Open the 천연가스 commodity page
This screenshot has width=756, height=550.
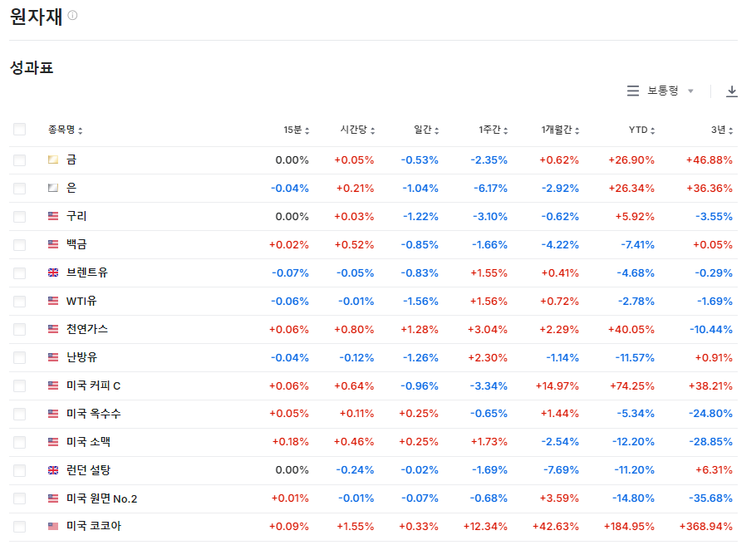(x=86, y=329)
